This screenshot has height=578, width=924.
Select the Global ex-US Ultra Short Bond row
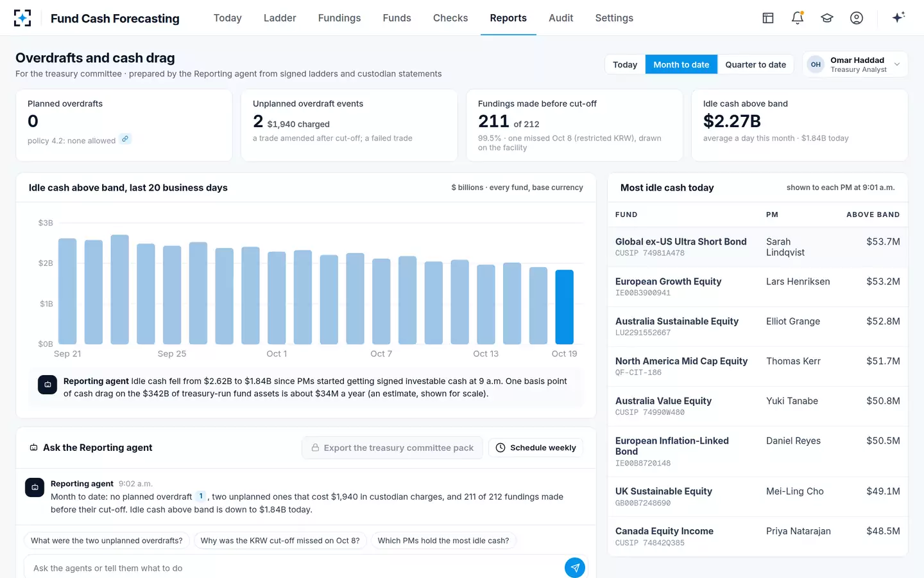(758, 247)
